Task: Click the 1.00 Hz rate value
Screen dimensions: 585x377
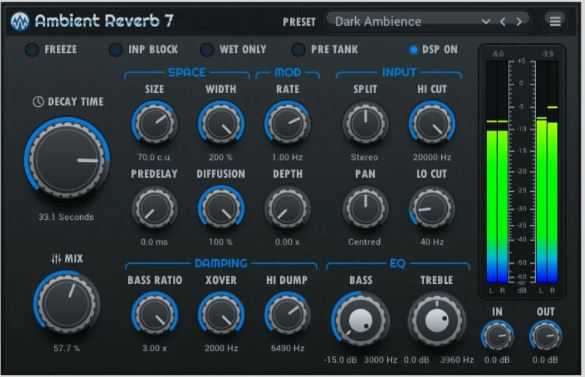Action: point(287,157)
